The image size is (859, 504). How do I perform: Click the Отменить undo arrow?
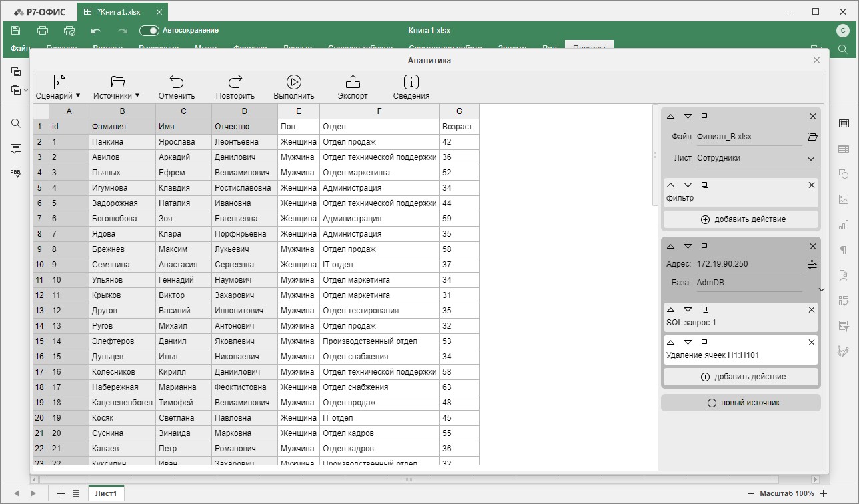[176, 82]
